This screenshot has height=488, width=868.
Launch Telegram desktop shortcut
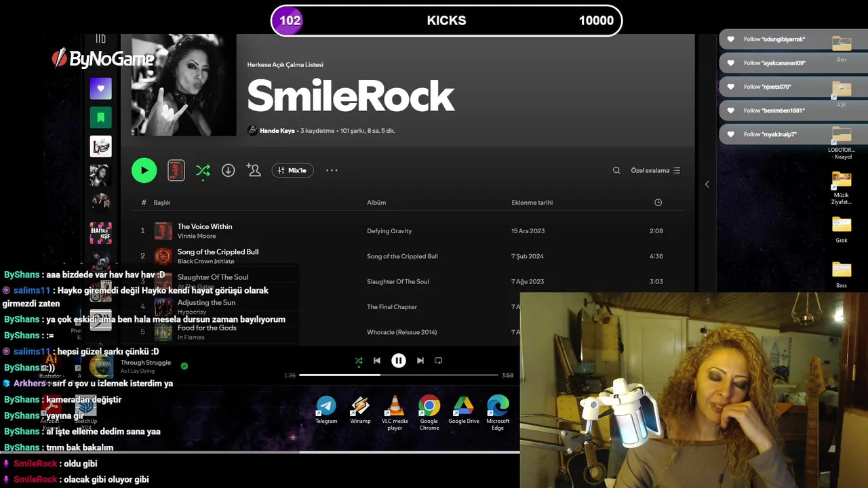(x=326, y=410)
